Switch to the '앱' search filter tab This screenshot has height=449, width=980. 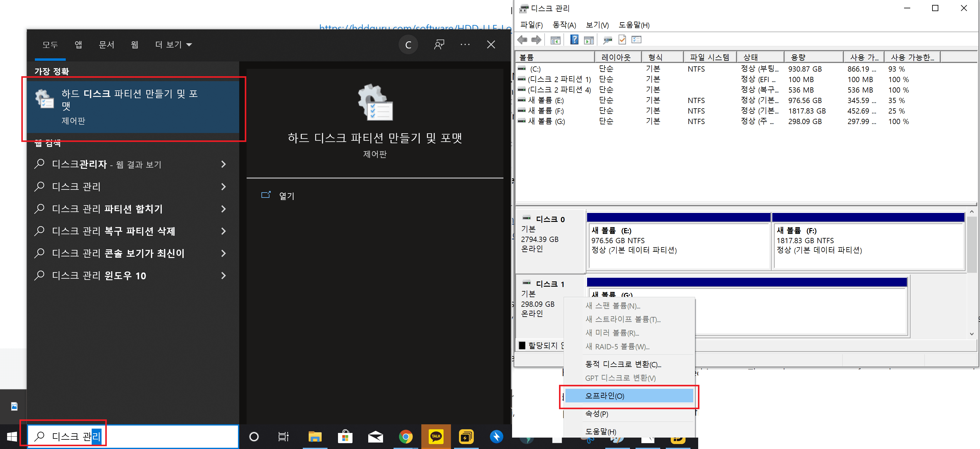78,45
